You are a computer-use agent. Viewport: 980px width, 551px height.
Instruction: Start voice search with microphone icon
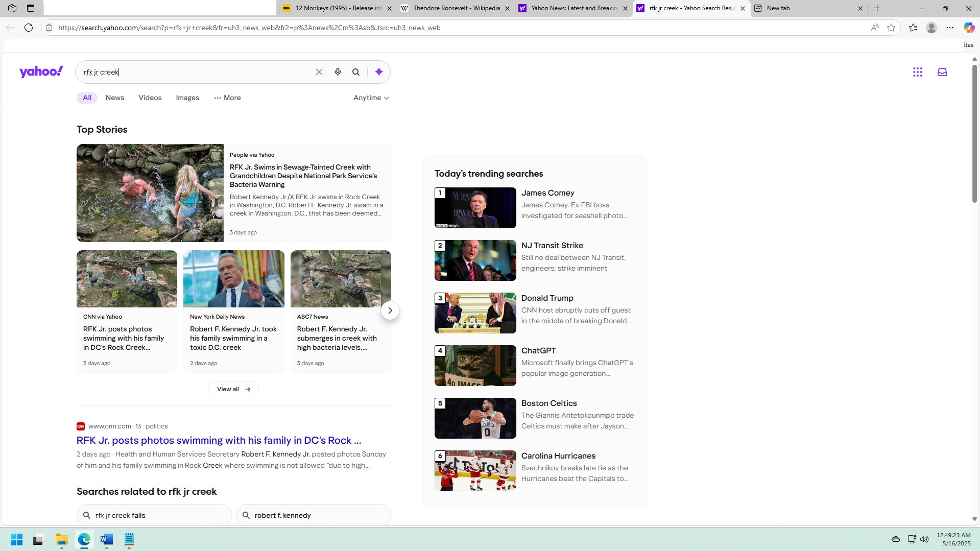[x=338, y=72]
